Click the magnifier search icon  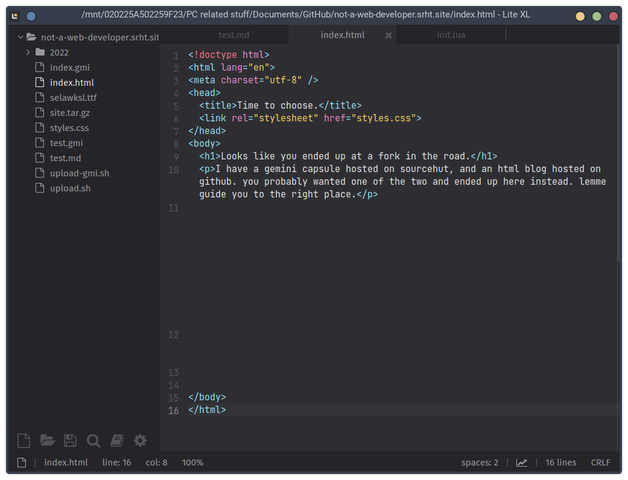93,441
